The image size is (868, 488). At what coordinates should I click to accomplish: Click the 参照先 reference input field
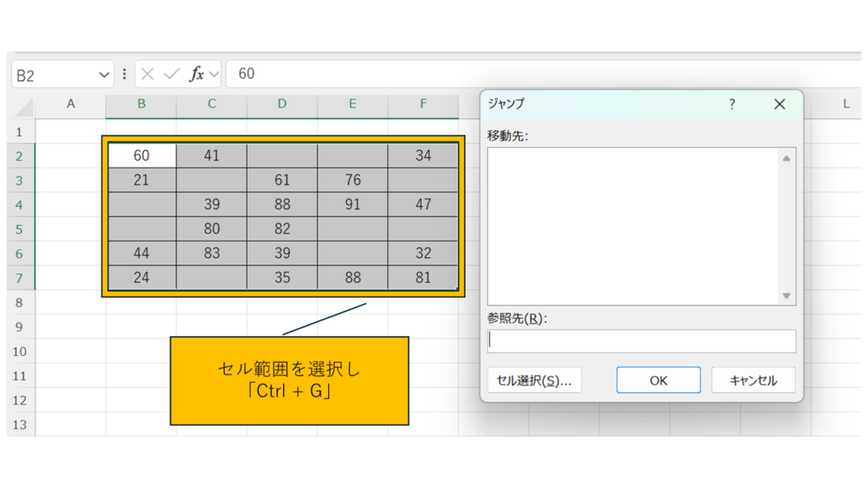point(642,341)
